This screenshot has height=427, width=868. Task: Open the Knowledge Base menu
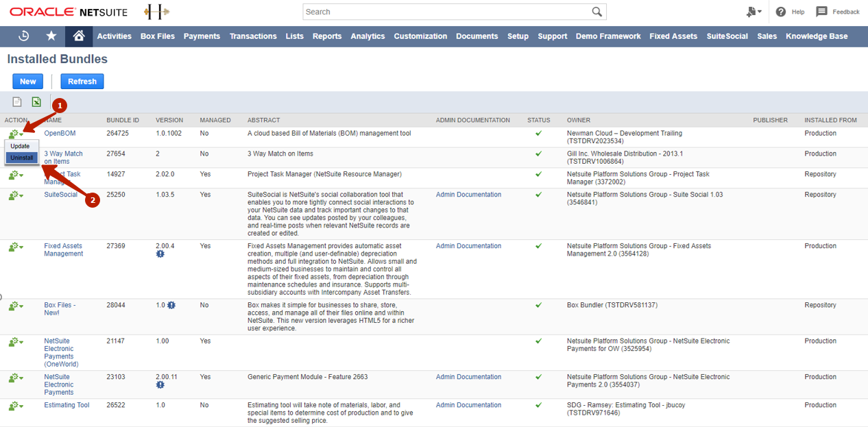pyautogui.click(x=817, y=36)
